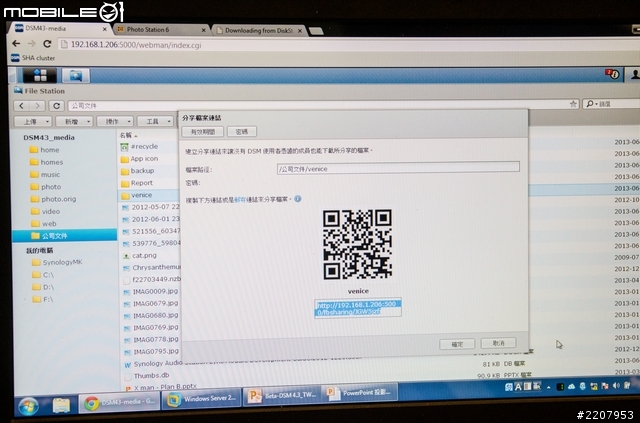Screen dimensions: 640x423
Task: Confirm the share dialog with 確定
Action: (457, 344)
